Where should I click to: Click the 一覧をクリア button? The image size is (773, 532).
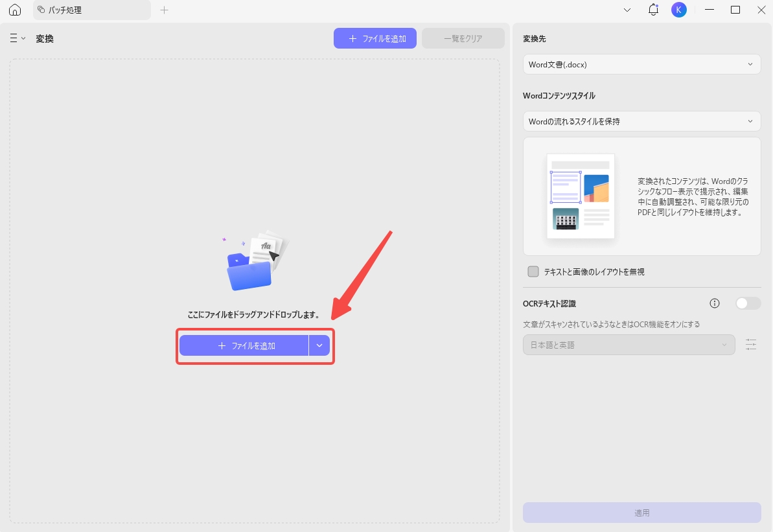463,38
